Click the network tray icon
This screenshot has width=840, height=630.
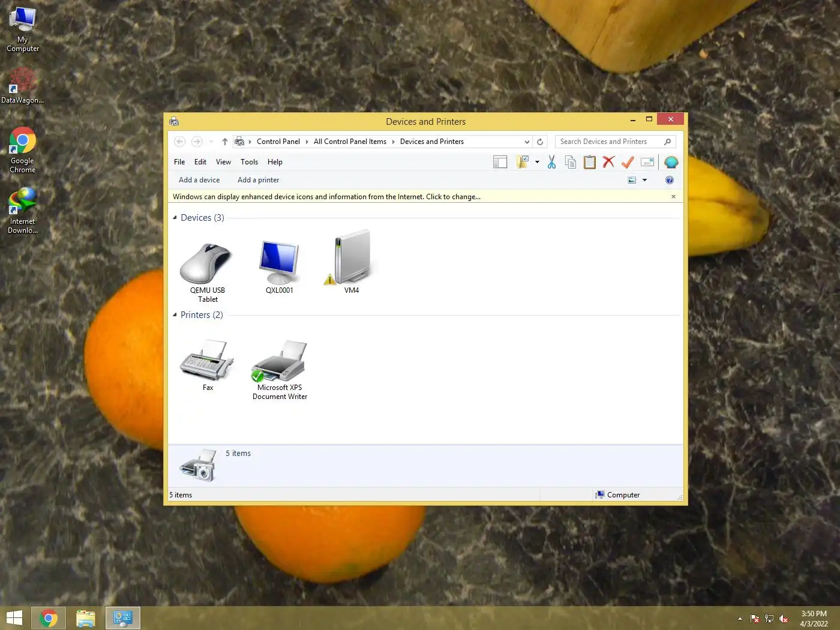point(769,619)
